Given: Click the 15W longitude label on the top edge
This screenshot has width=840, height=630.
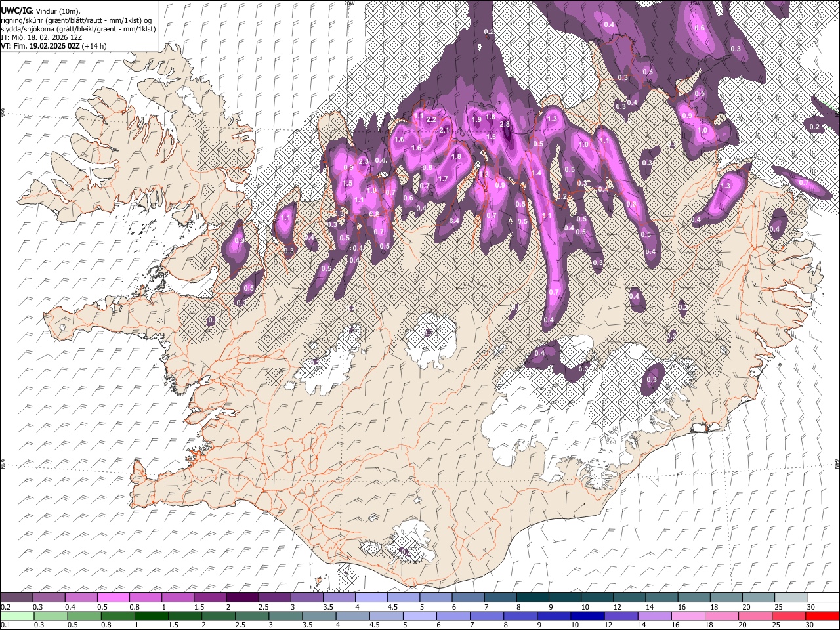Looking at the screenshot, I should tap(696, 3).
